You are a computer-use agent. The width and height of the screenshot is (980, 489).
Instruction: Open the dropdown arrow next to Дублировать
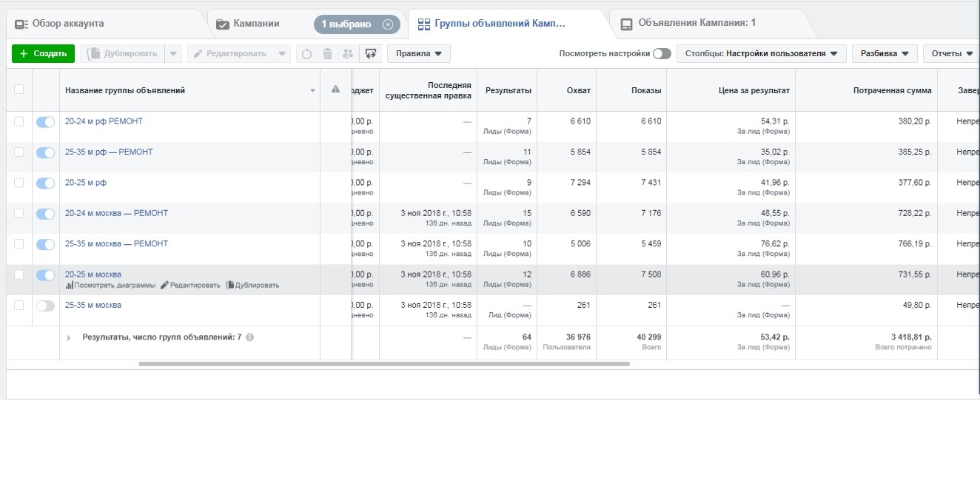[172, 53]
